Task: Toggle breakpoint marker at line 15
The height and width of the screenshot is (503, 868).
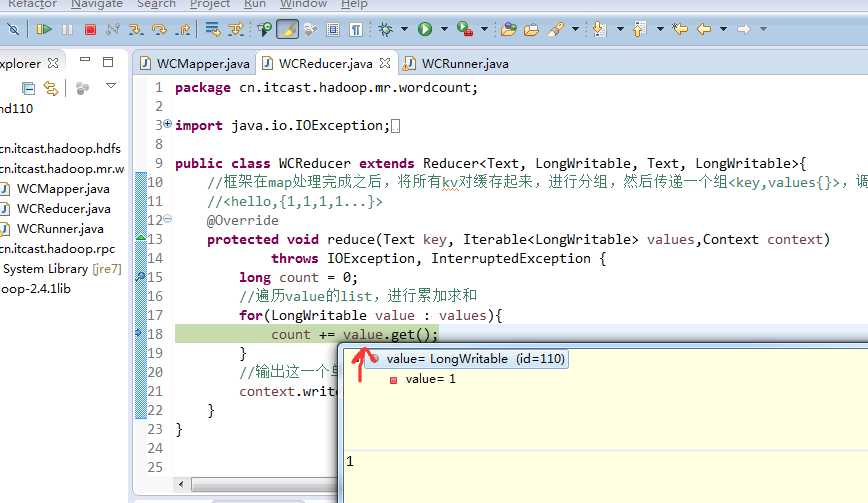Action: coord(141,276)
